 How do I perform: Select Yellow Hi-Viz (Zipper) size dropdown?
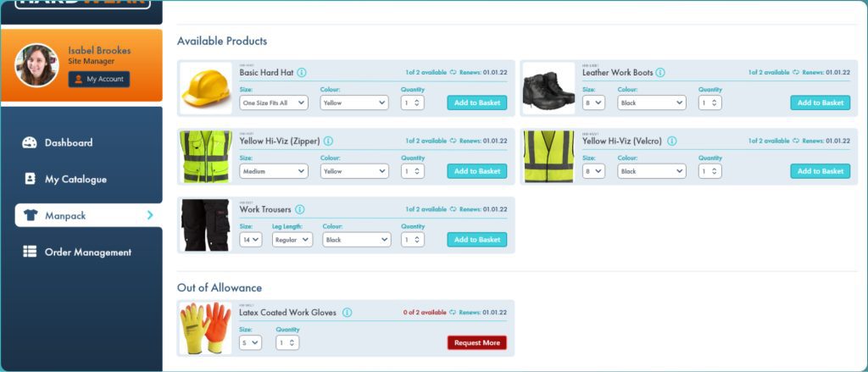273,171
